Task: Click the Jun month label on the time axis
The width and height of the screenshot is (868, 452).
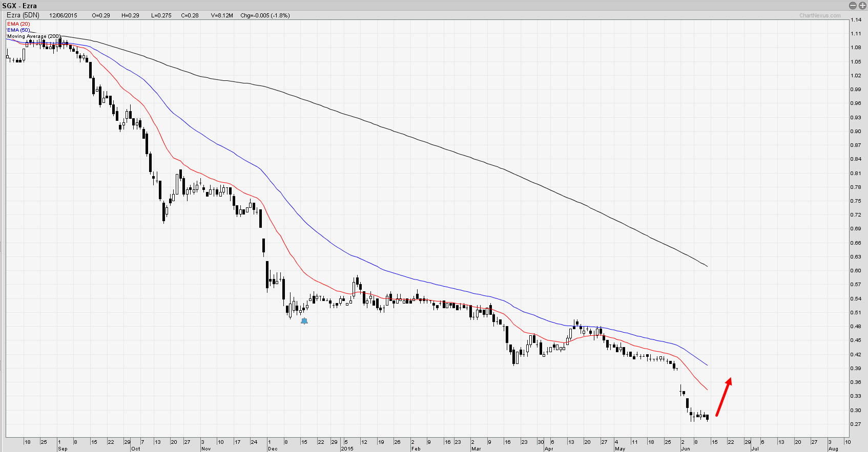Action: click(x=686, y=449)
